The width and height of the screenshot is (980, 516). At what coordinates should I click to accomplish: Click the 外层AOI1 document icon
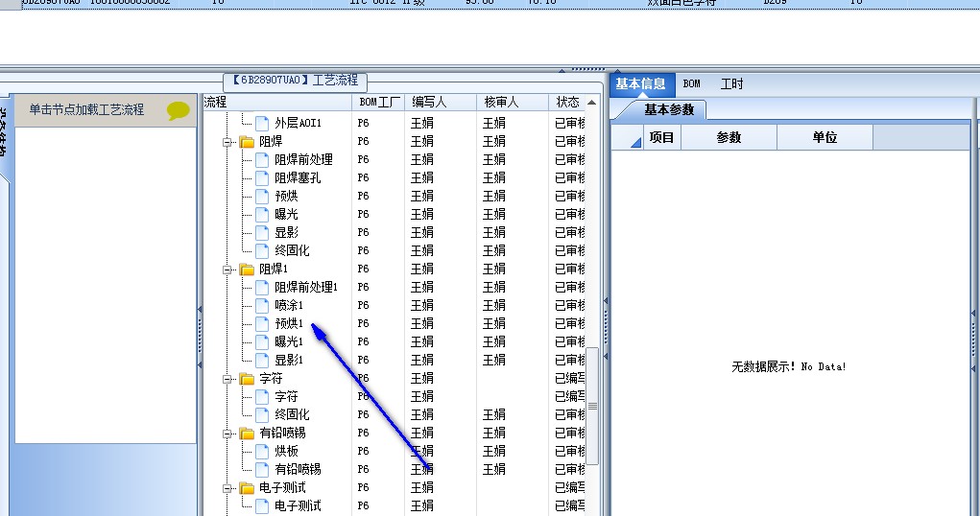[x=262, y=123]
